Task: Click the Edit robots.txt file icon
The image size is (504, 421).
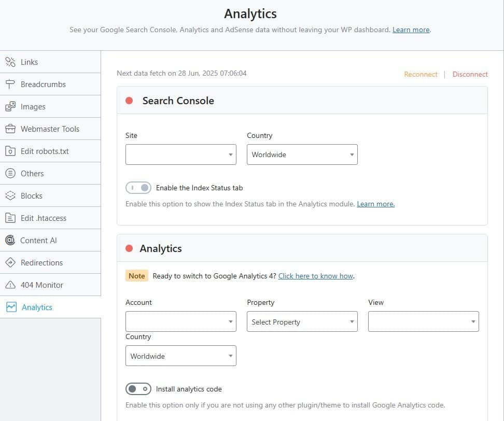Action: (10, 151)
